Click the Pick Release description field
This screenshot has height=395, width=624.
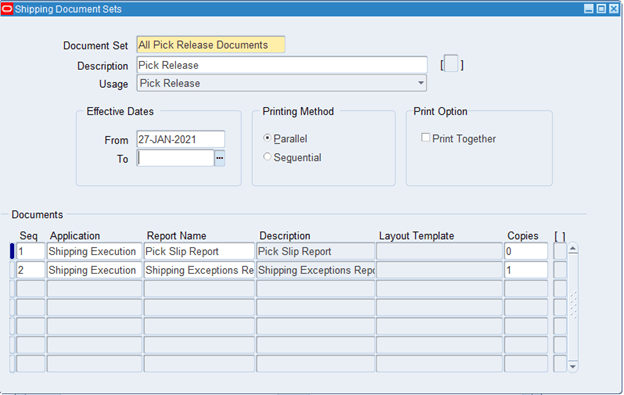[282, 65]
